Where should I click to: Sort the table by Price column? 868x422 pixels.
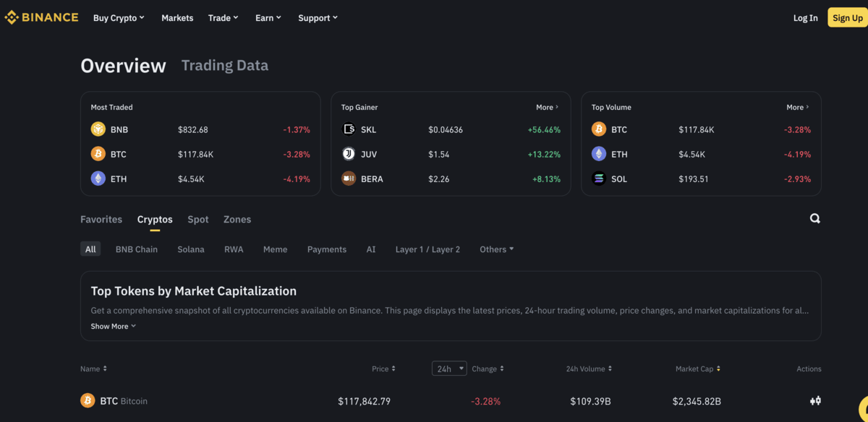tap(383, 369)
